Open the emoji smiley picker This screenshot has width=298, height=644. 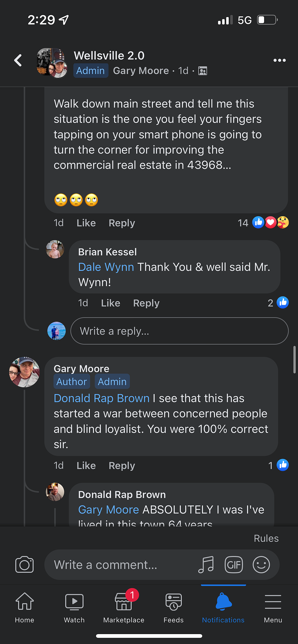coord(261,565)
